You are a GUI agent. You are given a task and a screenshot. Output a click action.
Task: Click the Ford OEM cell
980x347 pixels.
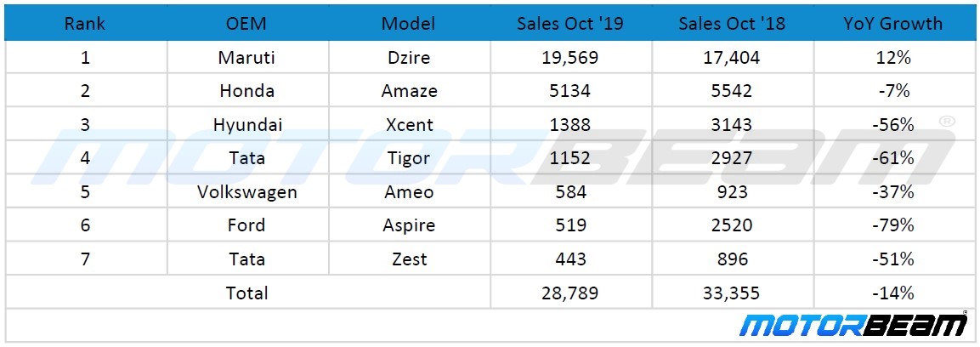click(246, 225)
